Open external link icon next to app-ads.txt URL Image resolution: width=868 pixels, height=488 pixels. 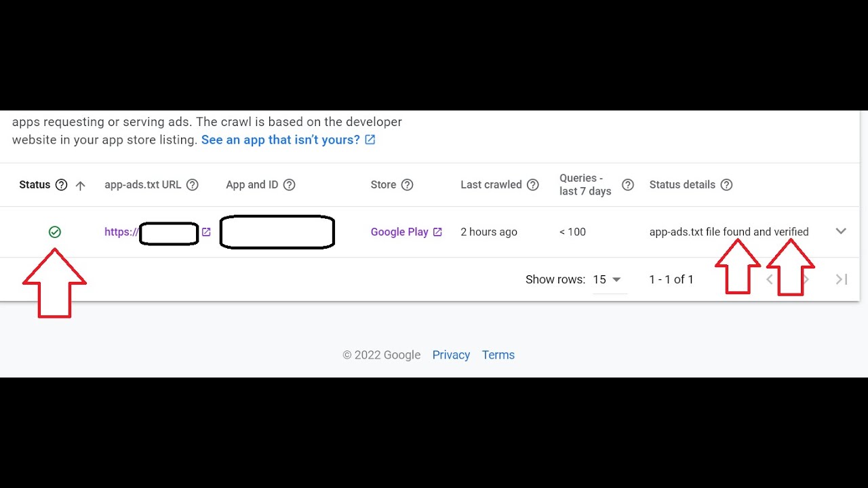pos(206,232)
